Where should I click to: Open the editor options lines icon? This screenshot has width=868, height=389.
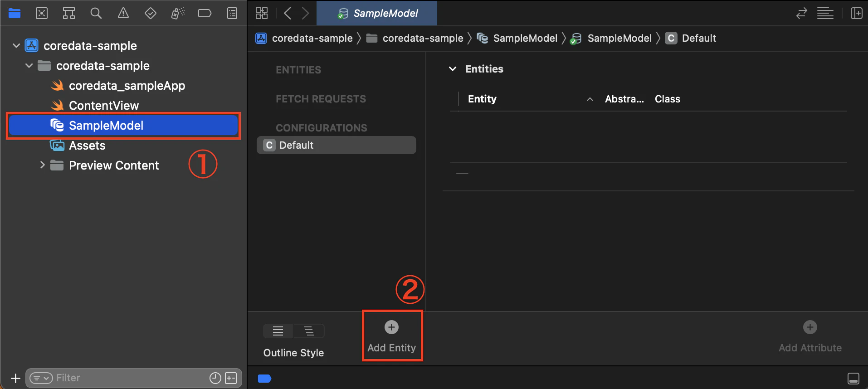pos(825,13)
